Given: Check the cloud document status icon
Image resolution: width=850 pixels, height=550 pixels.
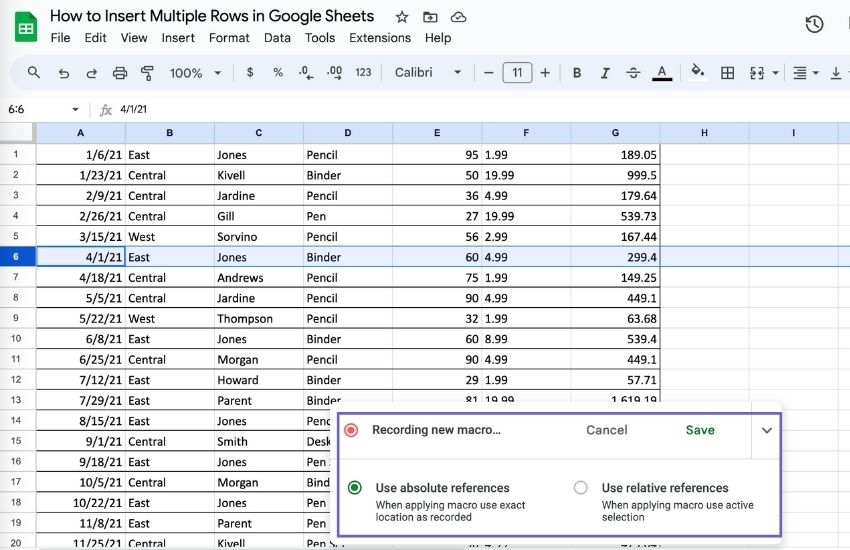Looking at the screenshot, I should tap(459, 17).
